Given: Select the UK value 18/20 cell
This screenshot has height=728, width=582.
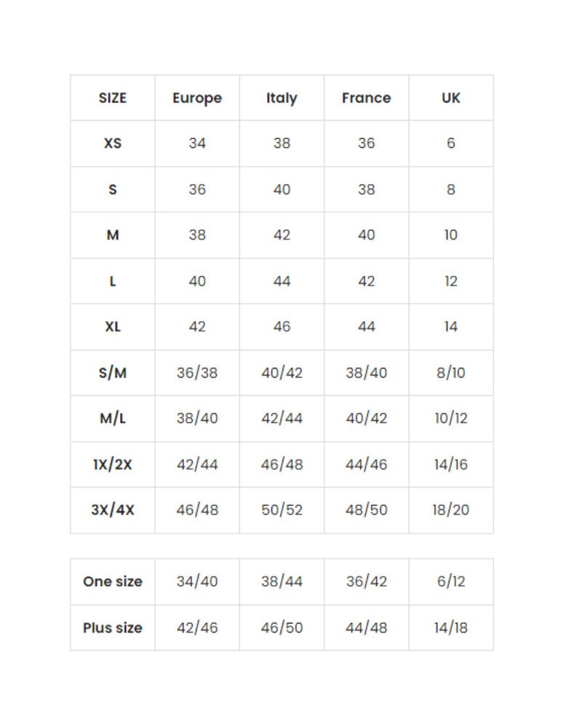Looking at the screenshot, I should pos(451,510).
